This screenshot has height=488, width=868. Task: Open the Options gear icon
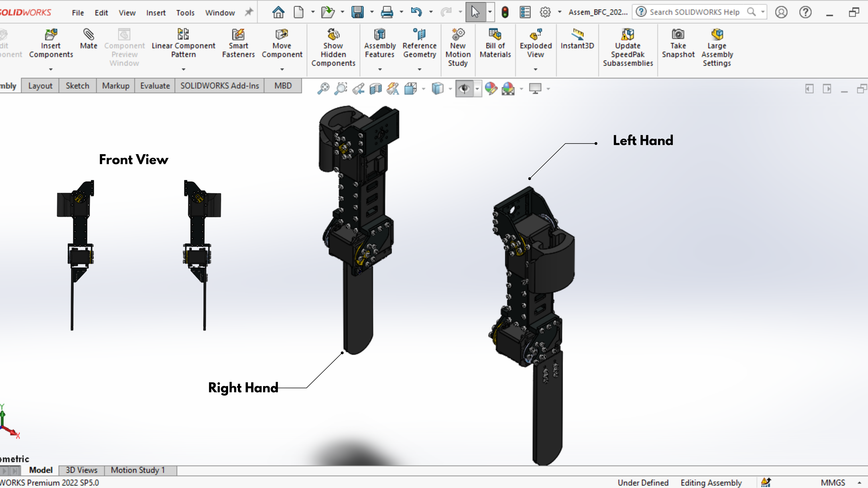(x=545, y=12)
